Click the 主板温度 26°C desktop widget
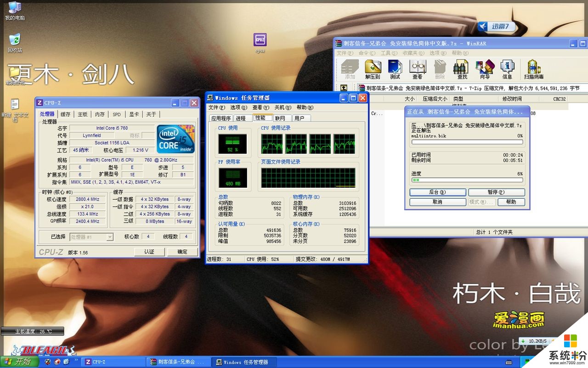The image size is (588, 368). point(33,331)
